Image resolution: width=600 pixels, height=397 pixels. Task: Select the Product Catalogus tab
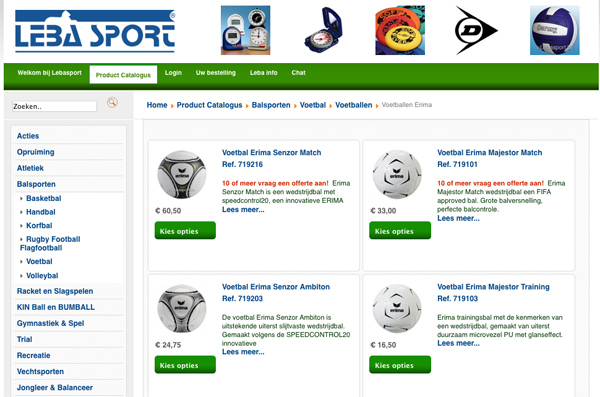click(x=123, y=75)
